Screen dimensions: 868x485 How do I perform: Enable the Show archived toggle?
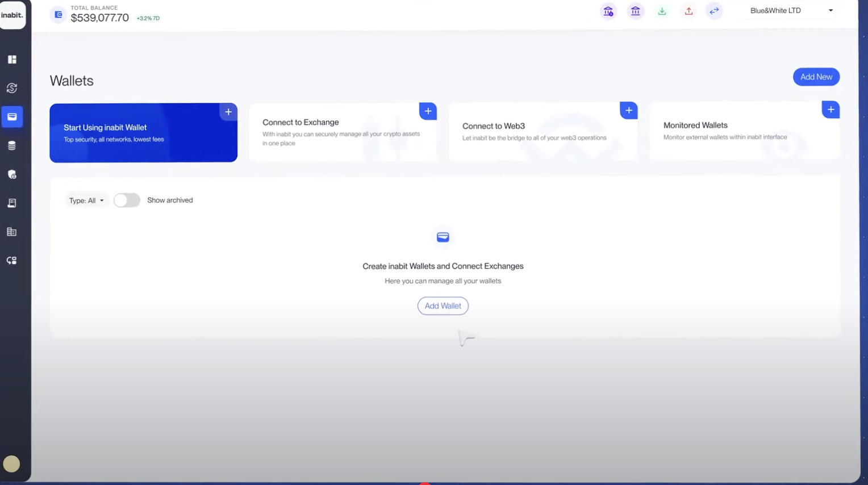(126, 200)
